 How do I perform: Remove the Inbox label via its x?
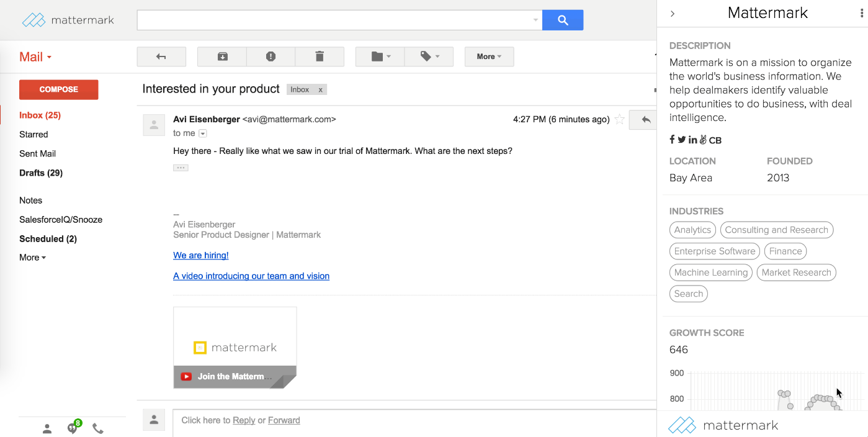click(x=320, y=89)
